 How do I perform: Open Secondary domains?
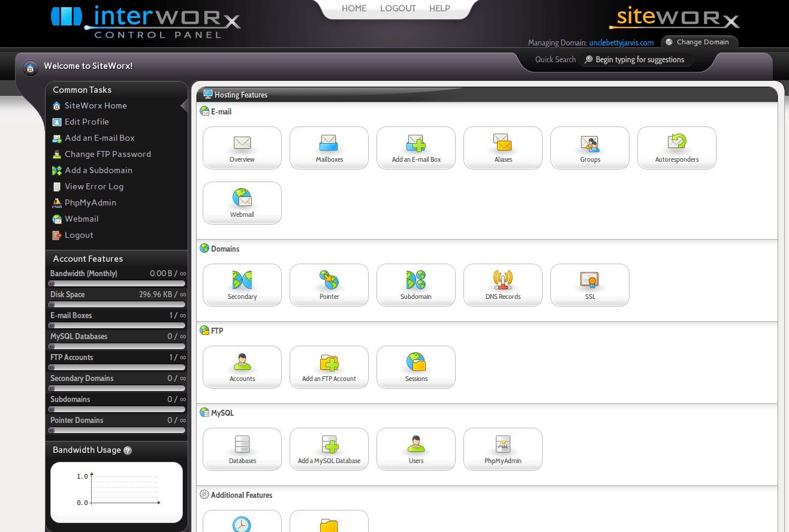[x=242, y=285]
